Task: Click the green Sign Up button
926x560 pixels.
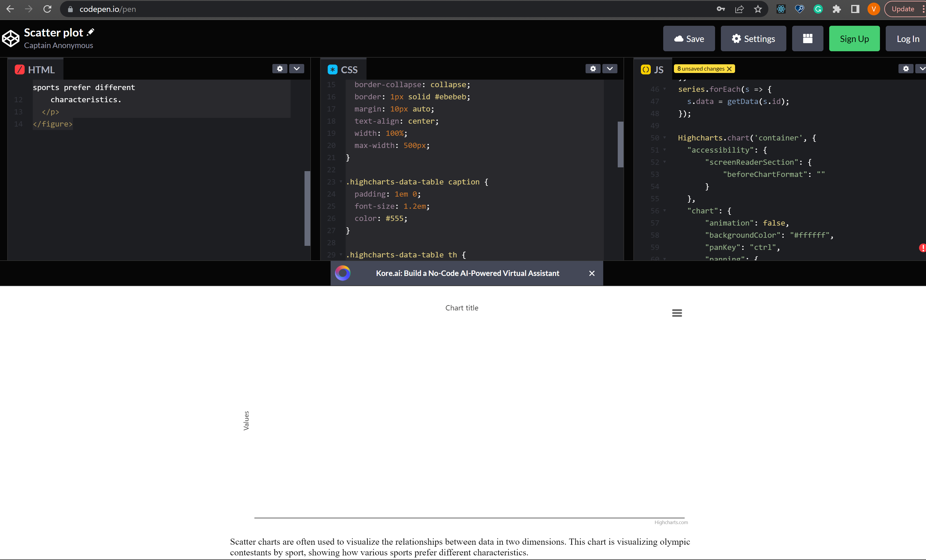Action: (854, 38)
